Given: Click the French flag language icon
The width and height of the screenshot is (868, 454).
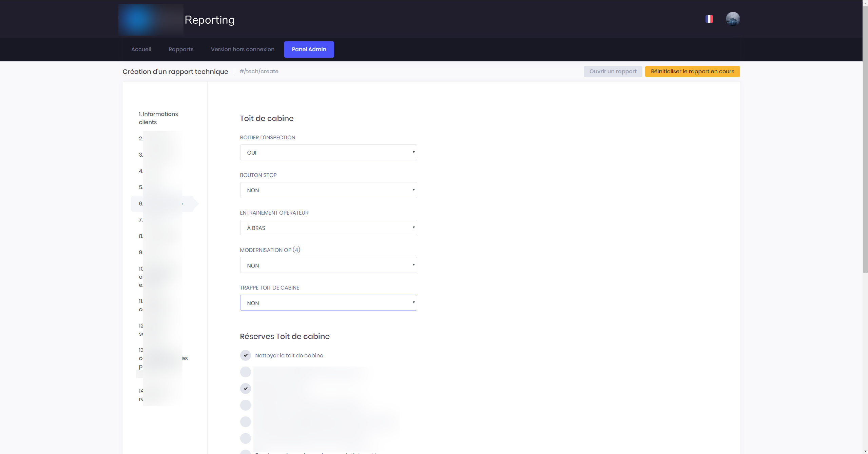Looking at the screenshot, I should click(709, 19).
